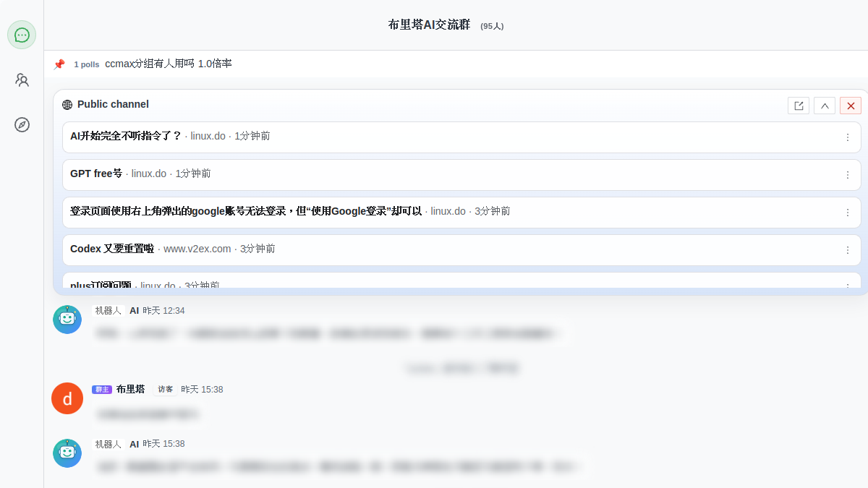Click the "1 polls" label
Screen dimensions: 868x488
click(87, 64)
